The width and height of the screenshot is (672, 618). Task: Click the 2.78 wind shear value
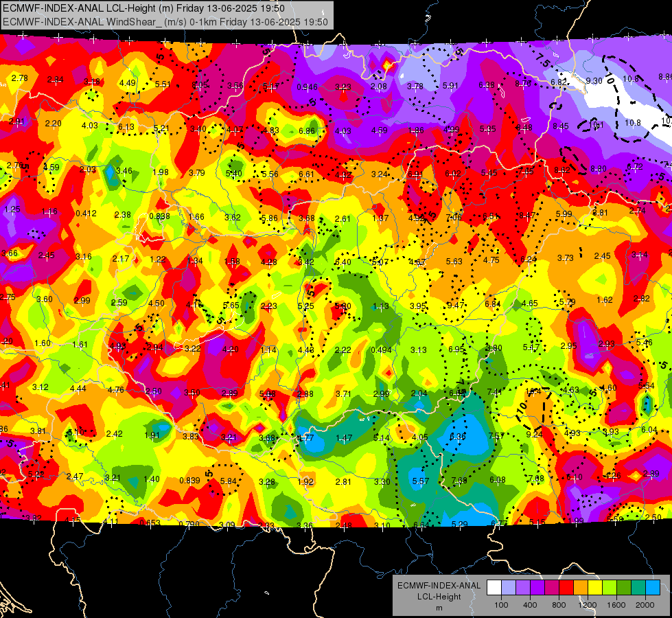pyautogui.click(x=20, y=78)
